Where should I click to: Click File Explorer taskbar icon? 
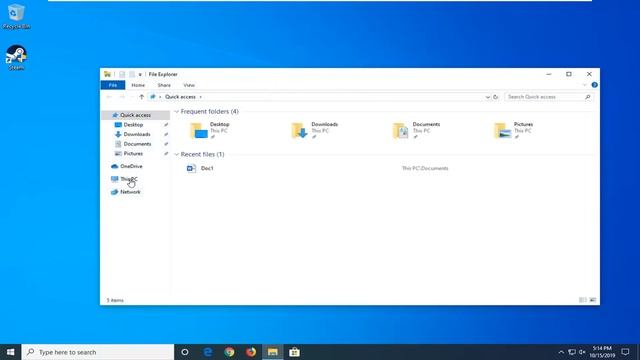pos(273,352)
